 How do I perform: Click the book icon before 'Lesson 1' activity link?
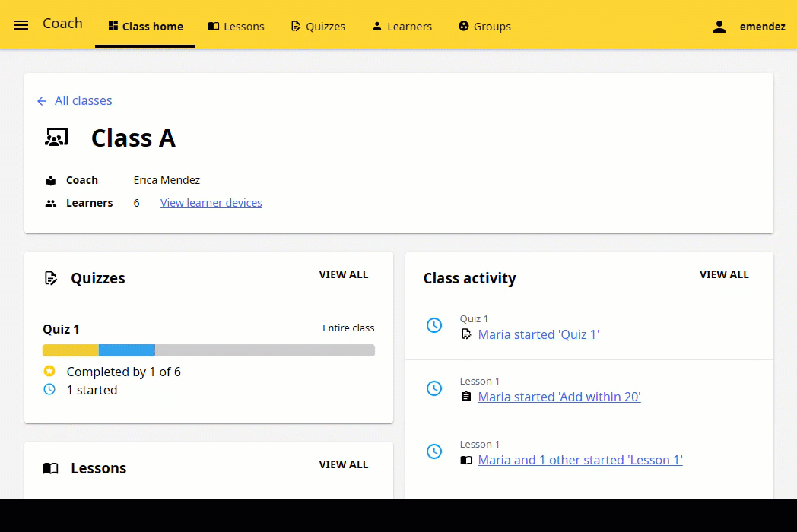(x=466, y=460)
